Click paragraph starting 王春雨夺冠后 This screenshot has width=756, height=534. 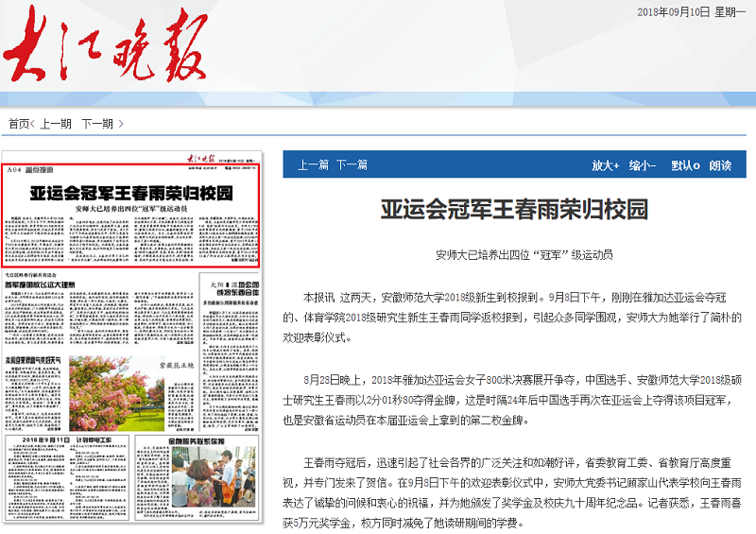pyautogui.click(x=512, y=492)
